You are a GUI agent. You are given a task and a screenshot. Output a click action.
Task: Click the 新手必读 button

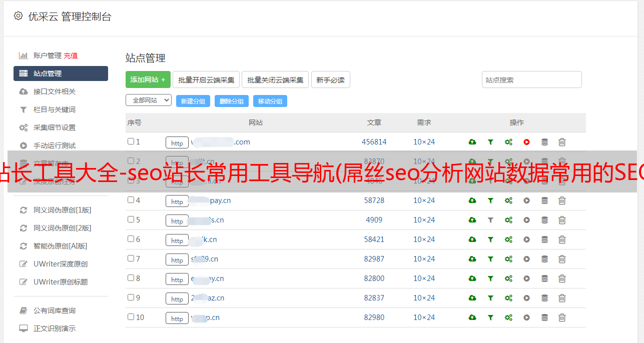pos(330,79)
